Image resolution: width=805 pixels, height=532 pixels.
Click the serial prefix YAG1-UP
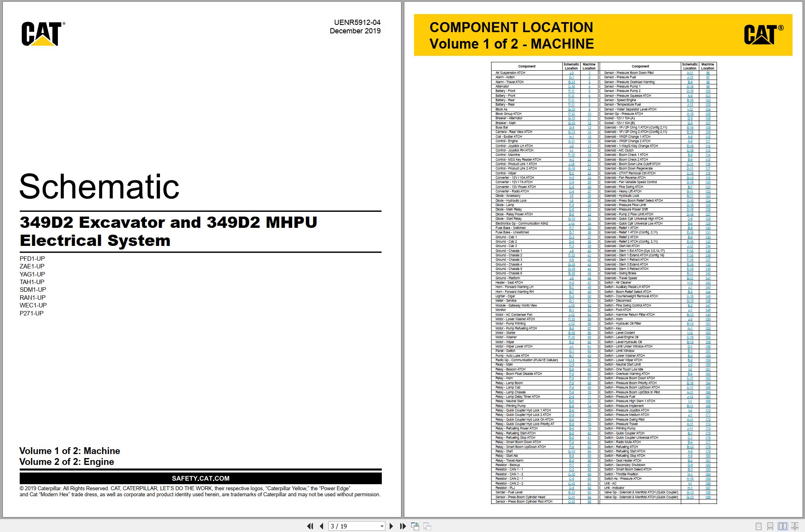coord(32,274)
